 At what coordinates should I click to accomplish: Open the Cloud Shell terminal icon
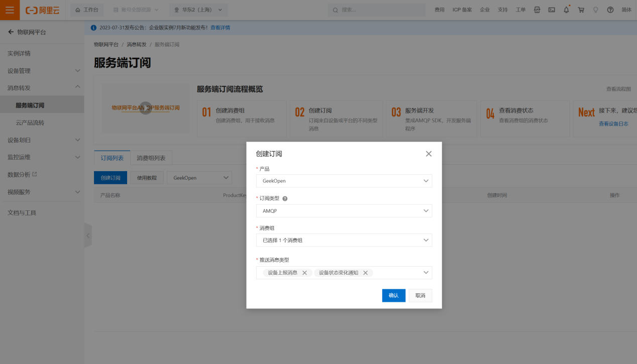pos(552,10)
